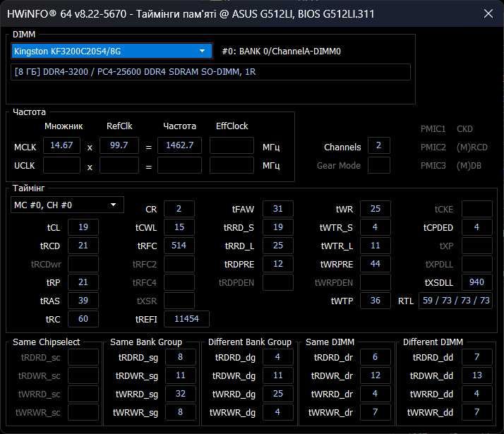The image size is (504, 434).
Task: Select the tCPDED value 4
Action: (x=477, y=227)
